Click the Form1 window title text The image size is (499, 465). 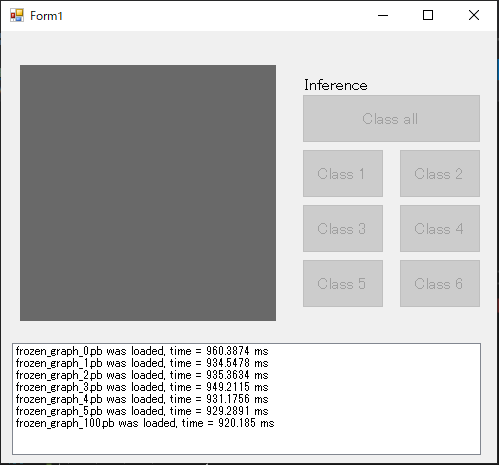[x=46, y=16]
